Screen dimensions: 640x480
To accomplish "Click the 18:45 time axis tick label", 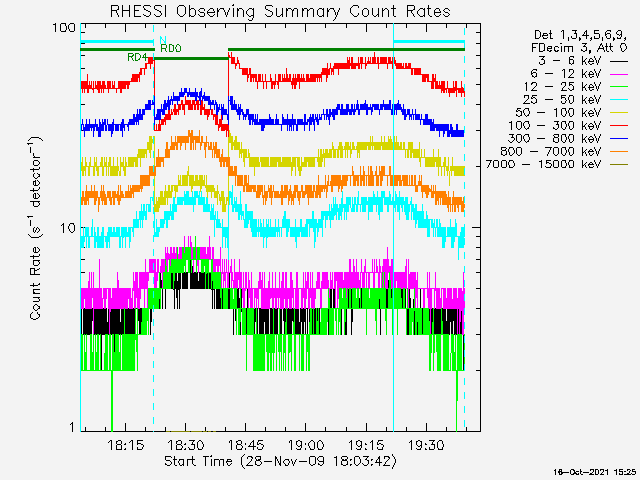I will pos(246,445).
